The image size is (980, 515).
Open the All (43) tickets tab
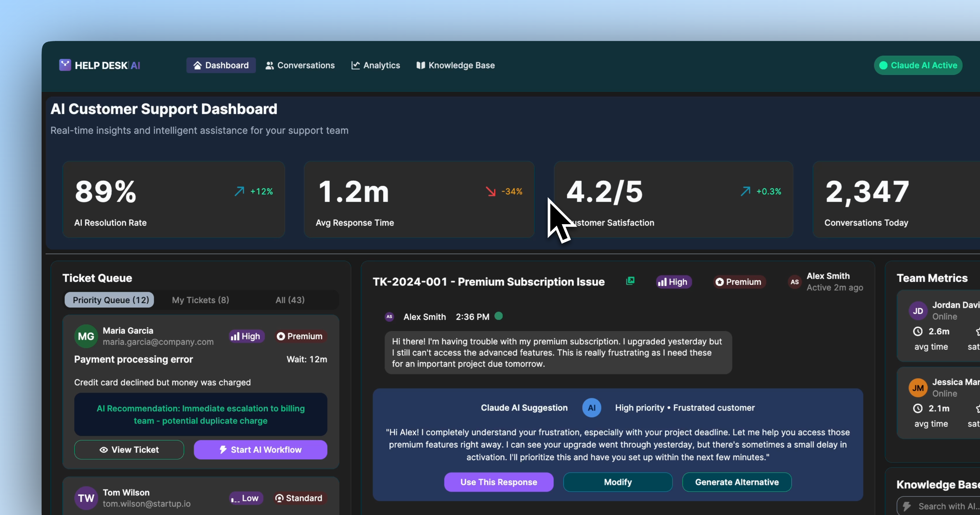pyautogui.click(x=290, y=300)
